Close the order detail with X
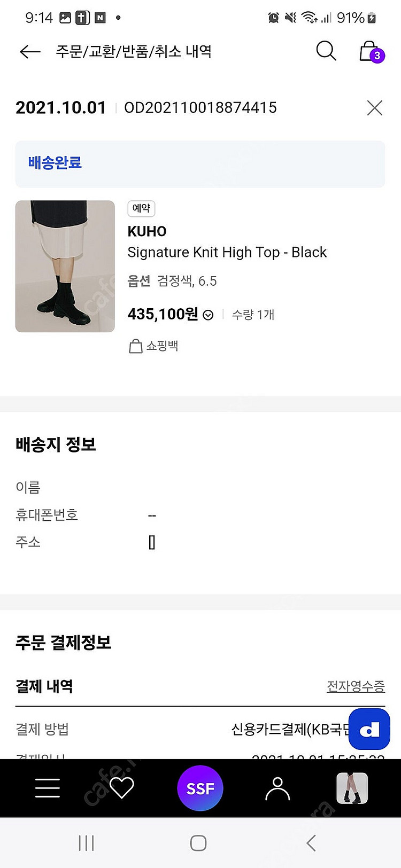This screenshot has width=401, height=868. click(x=375, y=108)
